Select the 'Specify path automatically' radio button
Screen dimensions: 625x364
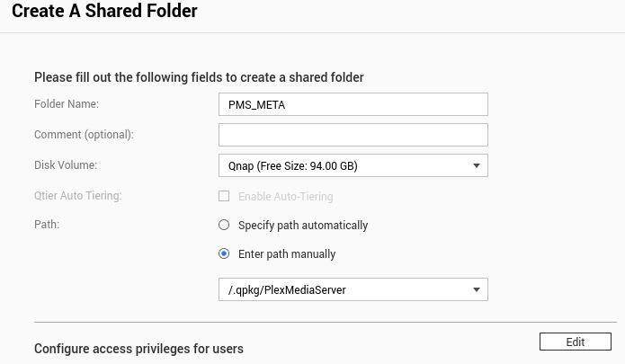[x=225, y=225]
